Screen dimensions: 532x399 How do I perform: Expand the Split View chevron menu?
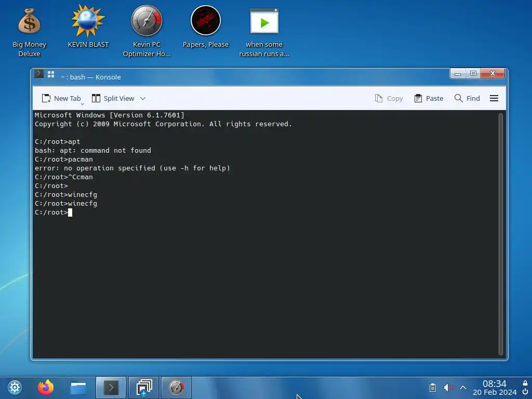tap(143, 98)
